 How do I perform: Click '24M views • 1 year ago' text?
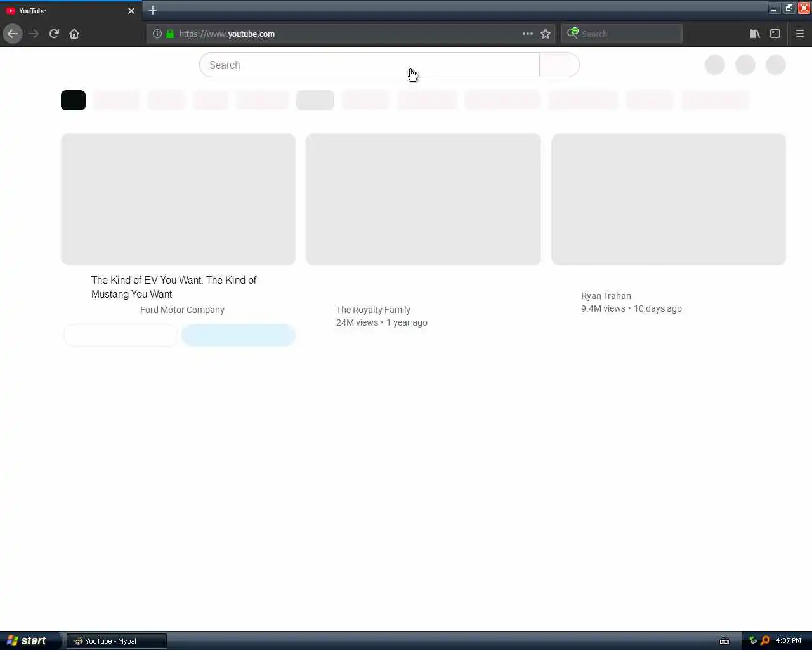(x=382, y=322)
